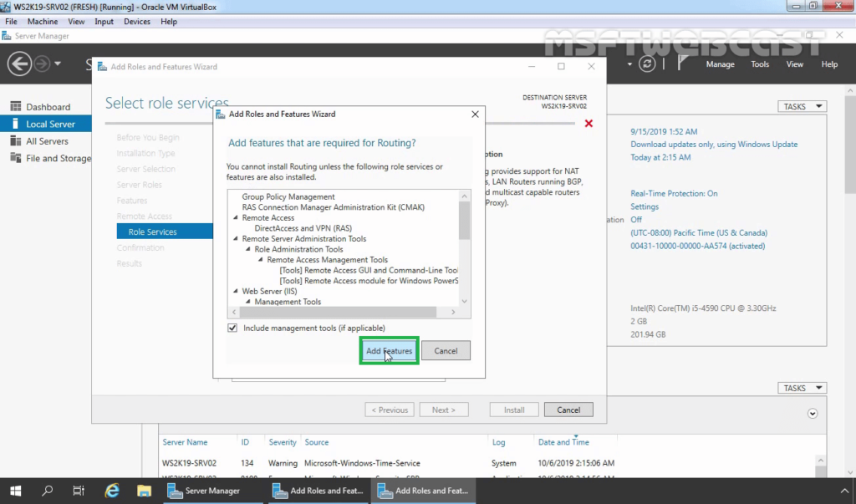The width and height of the screenshot is (856, 504).
Task: Click Server Manager back arrow
Action: click(19, 64)
